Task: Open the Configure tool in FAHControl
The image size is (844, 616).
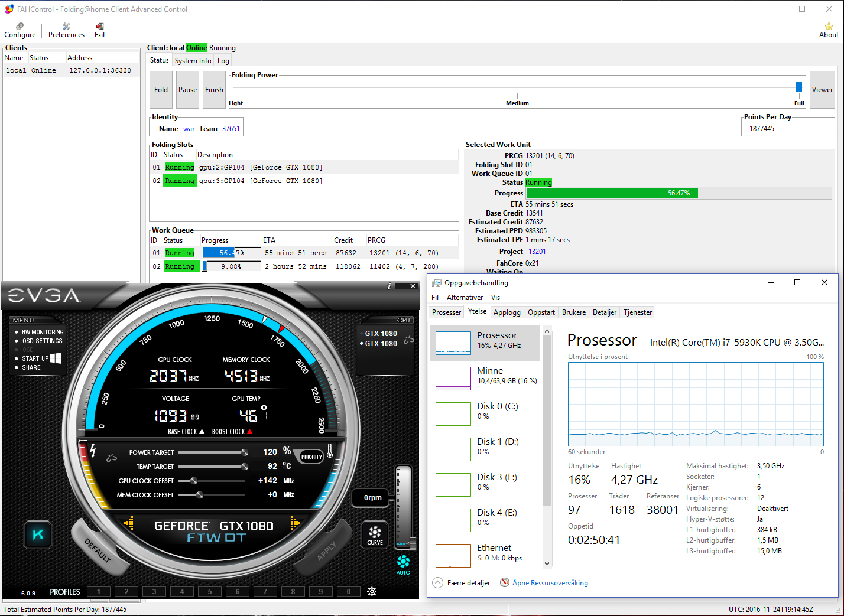Action: point(20,30)
